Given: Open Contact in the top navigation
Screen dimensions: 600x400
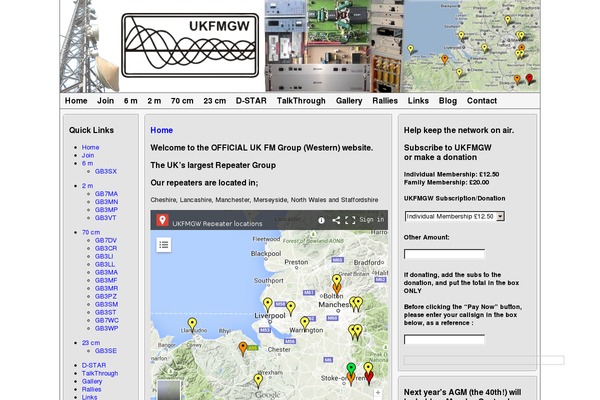Looking at the screenshot, I should tap(482, 101).
